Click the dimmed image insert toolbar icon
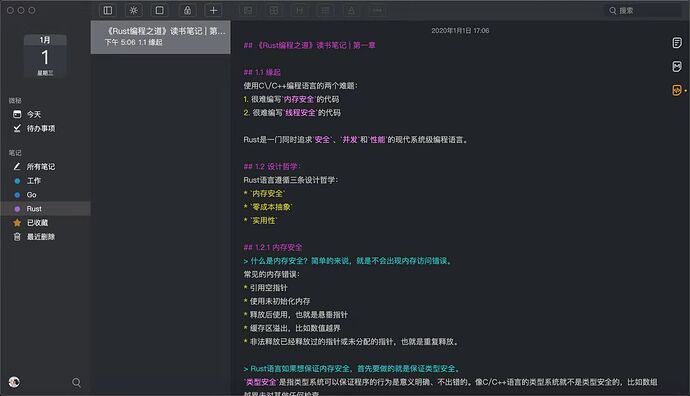This screenshot has width=690, height=396. click(x=248, y=10)
